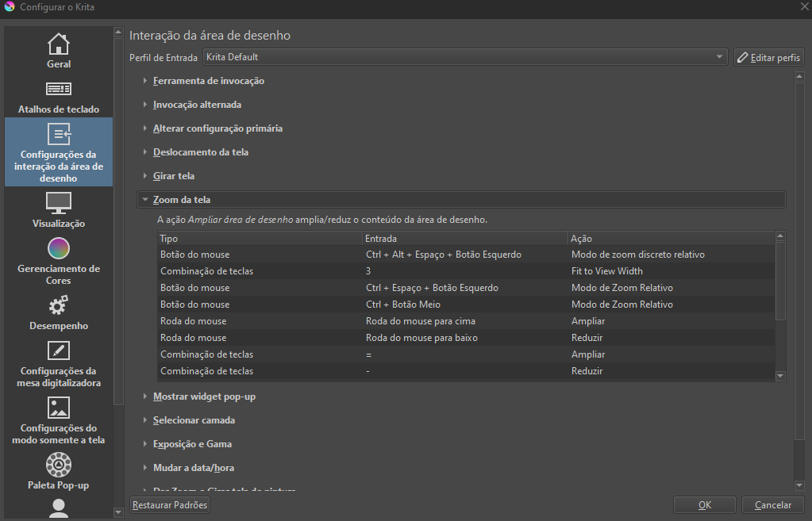Viewport: 812px width, 521px height.
Task: Select the Visualização monitor icon
Action: tap(59, 203)
